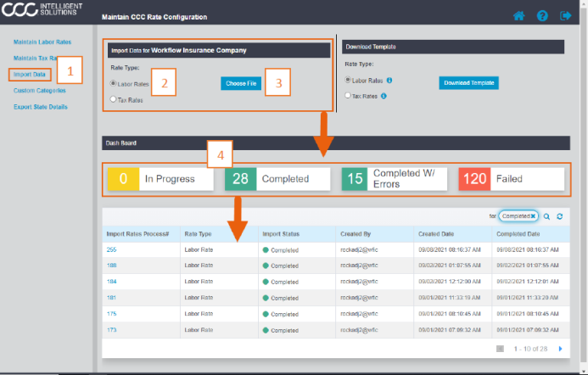Click the Download Template button

468,82
